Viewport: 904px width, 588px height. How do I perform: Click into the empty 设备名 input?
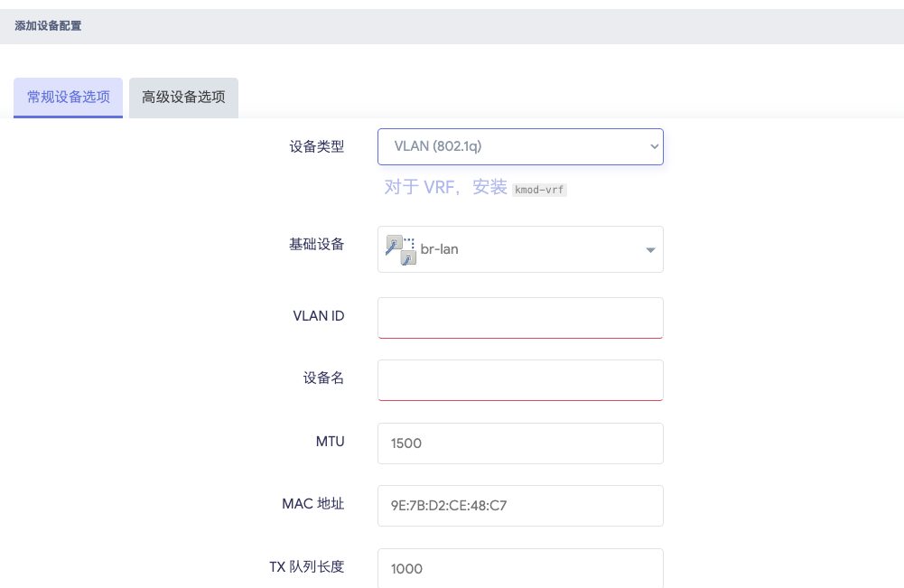pyautogui.click(x=520, y=380)
